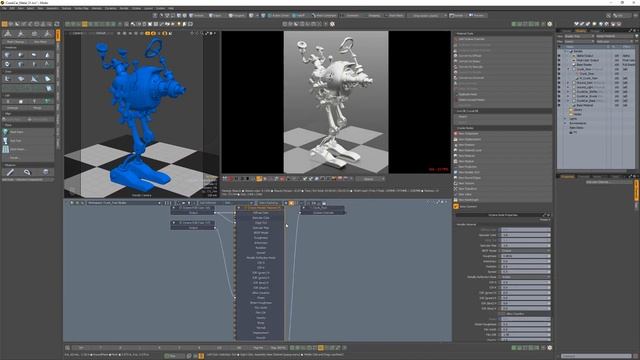The width and height of the screenshot is (640, 360).
Task: Select the Cone primitive tool
Action: (x=47, y=54)
